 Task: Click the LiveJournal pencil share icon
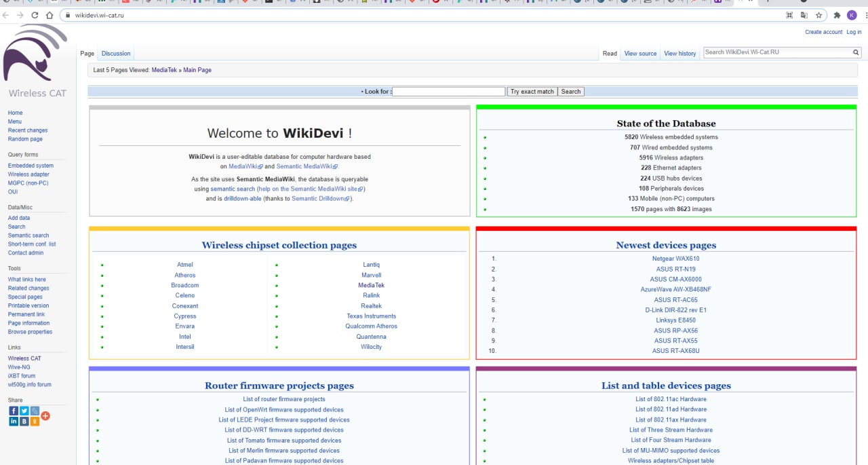pyautogui.click(x=35, y=411)
